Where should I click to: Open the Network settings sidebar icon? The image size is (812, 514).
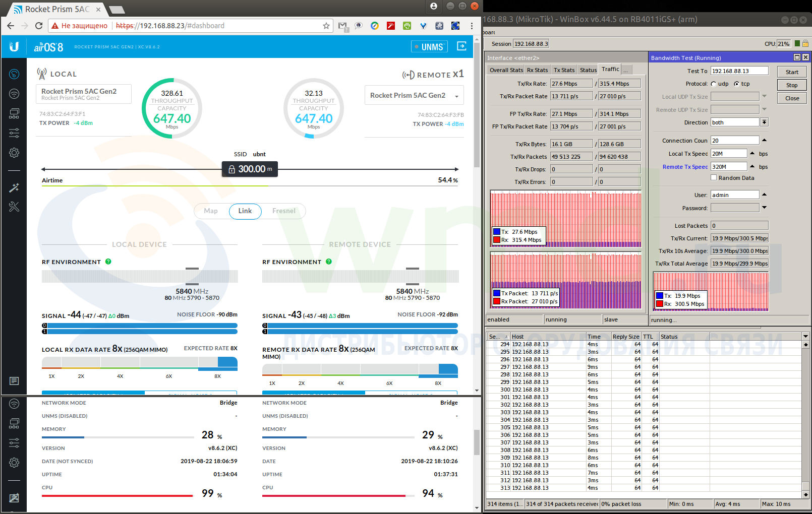click(x=14, y=113)
